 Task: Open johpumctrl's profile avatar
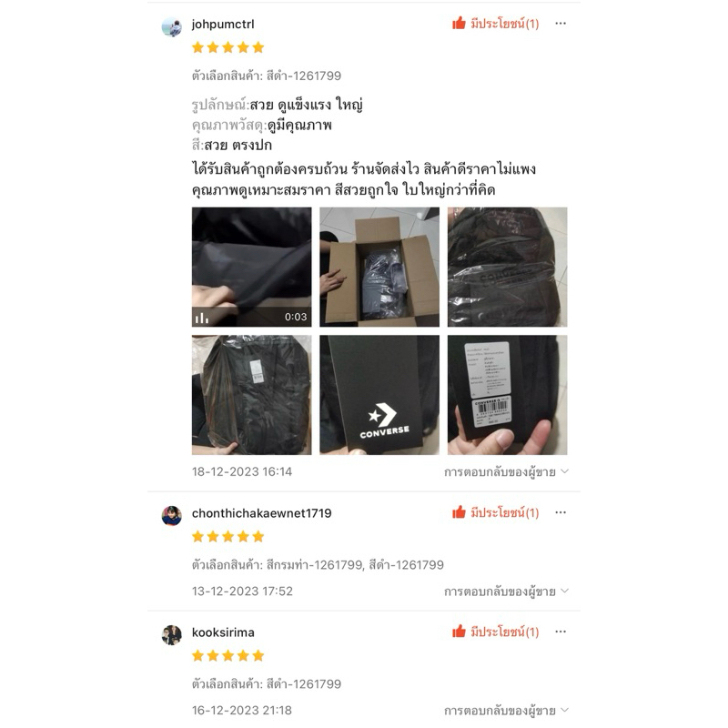click(x=171, y=27)
